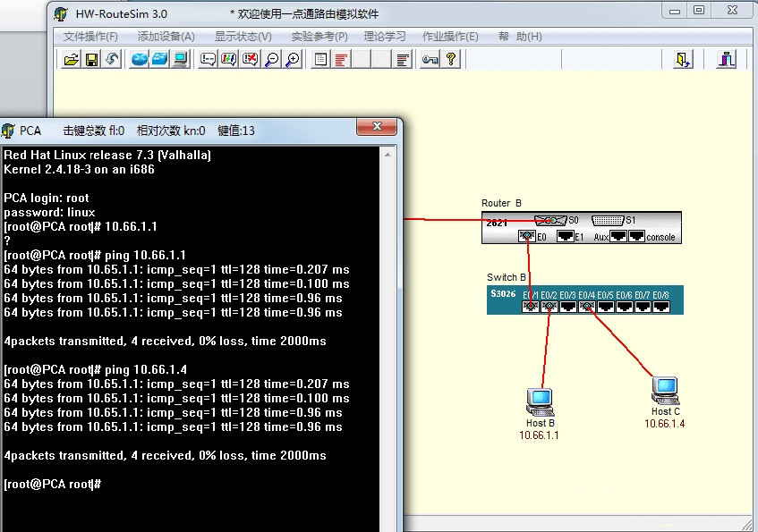
Task: Open the 显示状态(V) menu
Action: tap(243, 37)
